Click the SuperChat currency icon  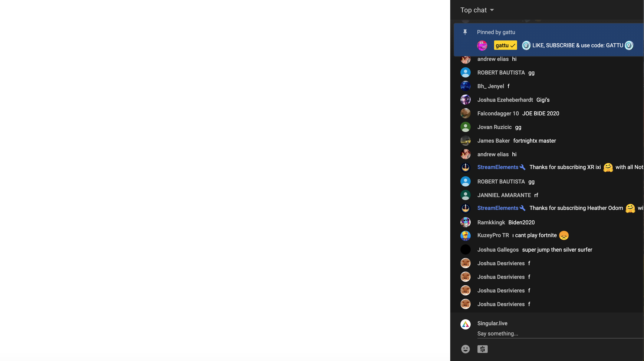483,349
